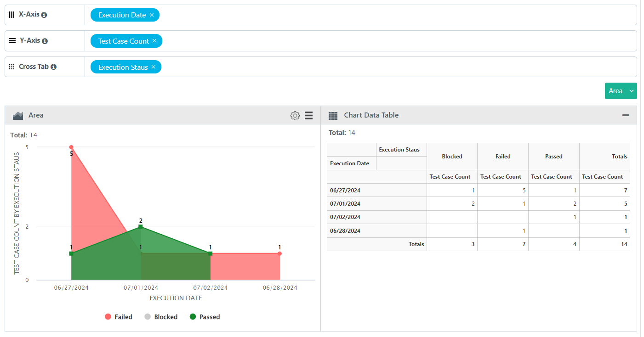Click the Failed peak point at 5
Viewport: 644px width, 337px height.
click(71, 147)
